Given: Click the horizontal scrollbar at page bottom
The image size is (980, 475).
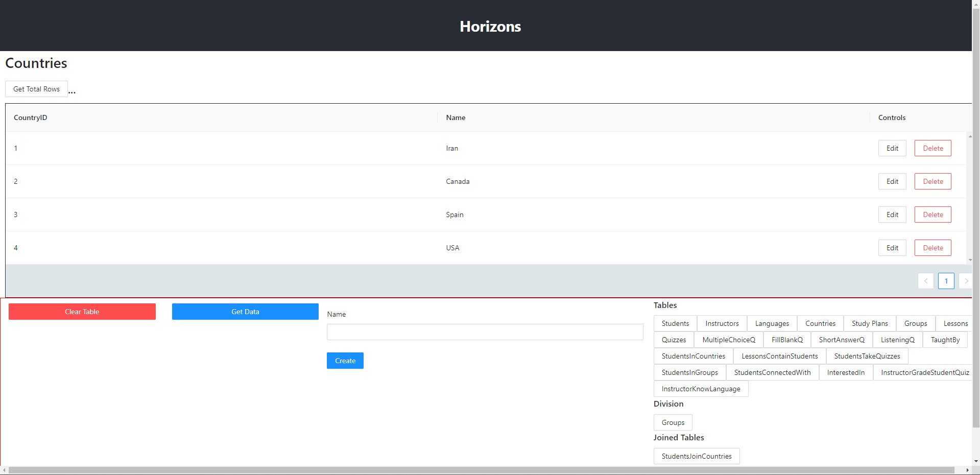Looking at the screenshot, I should 480,470.
